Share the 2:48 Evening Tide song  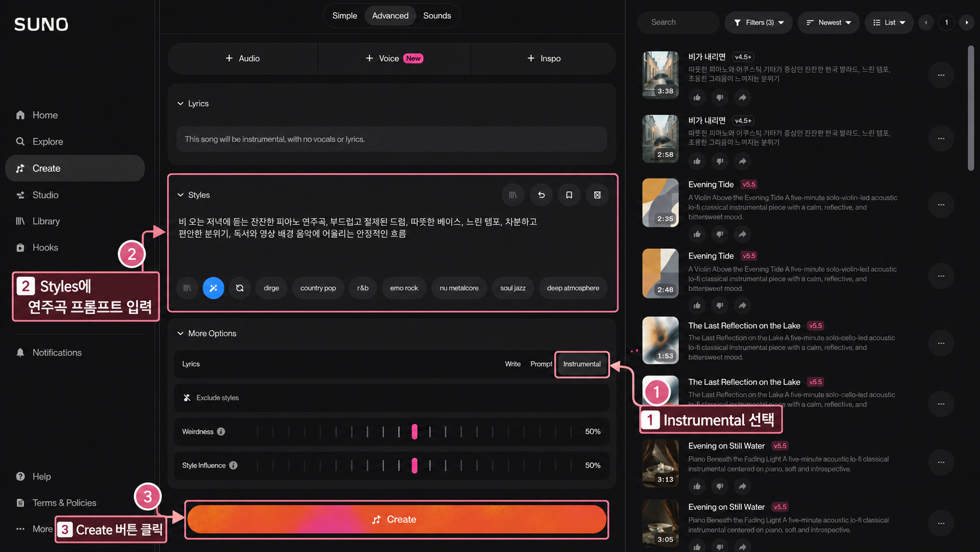pos(742,306)
